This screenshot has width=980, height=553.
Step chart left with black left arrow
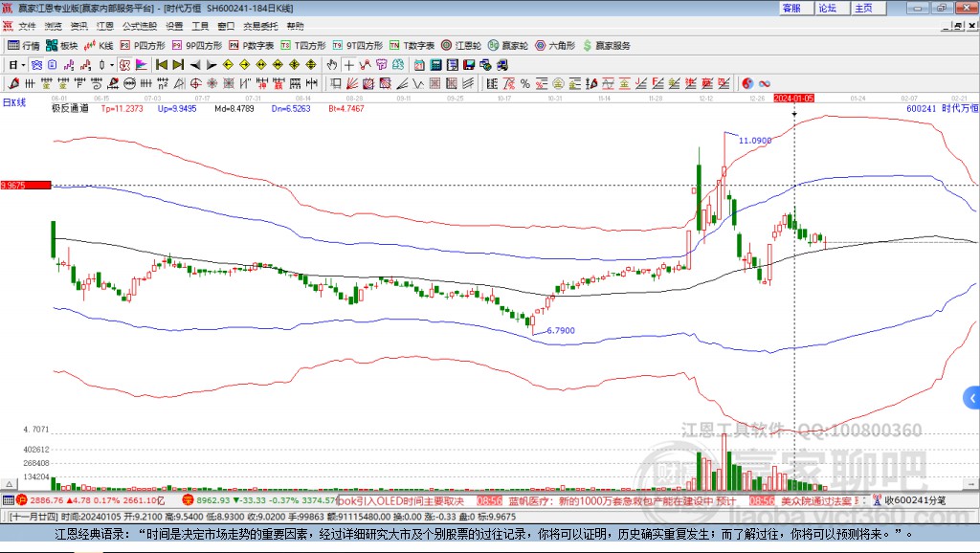(195, 65)
